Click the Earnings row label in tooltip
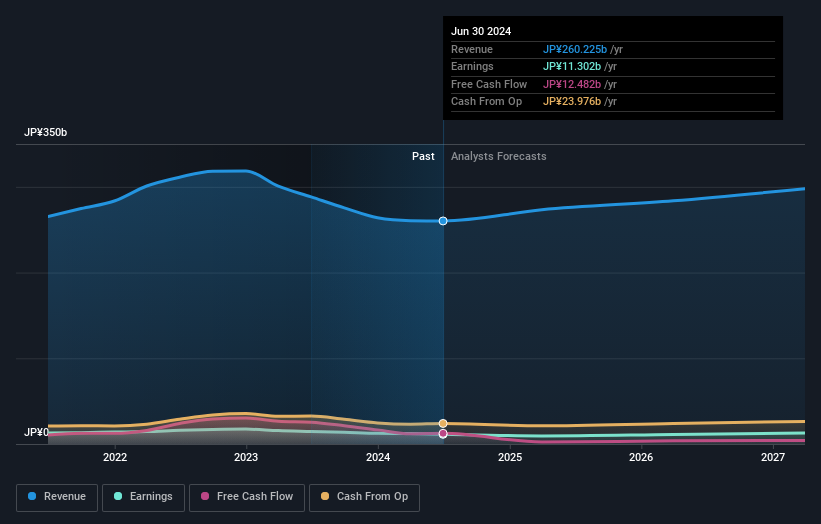Image resolution: width=821 pixels, height=524 pixels. pos(472,66)
